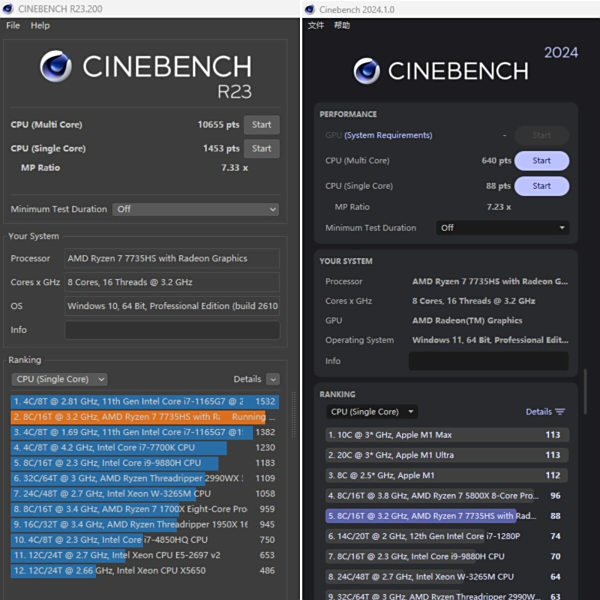Open File menu in Cinebench R23
The width and height of the screenshot is (600, 600).
pyautogui.click(x=13, y=26)
